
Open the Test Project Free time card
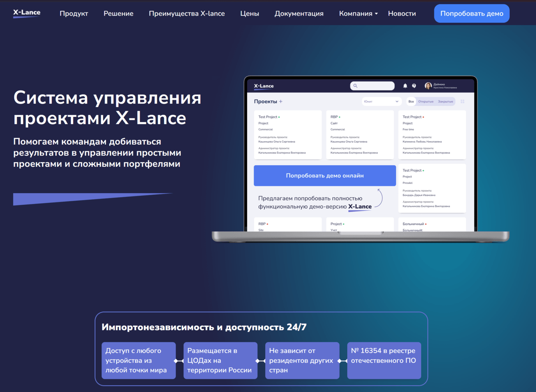click(432, 135)
